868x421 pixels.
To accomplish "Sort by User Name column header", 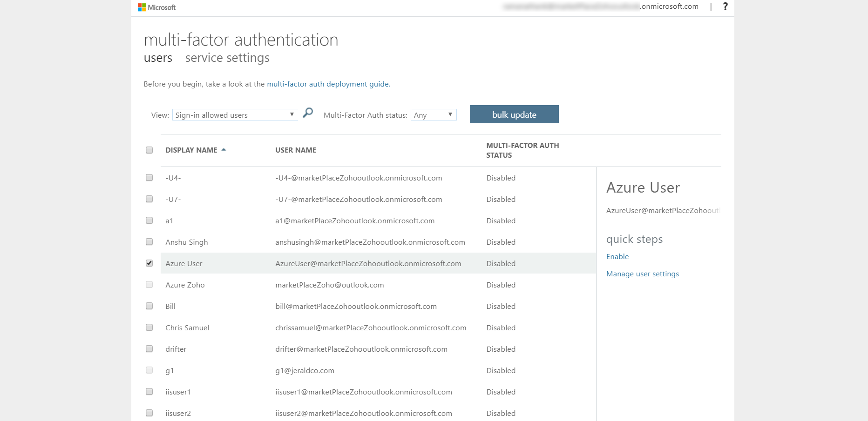I will pos(296,150).
